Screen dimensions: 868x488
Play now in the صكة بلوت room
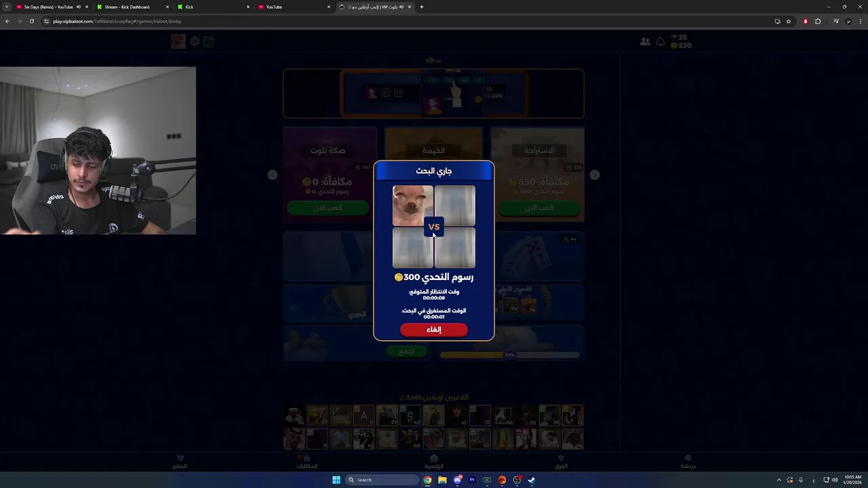click(x=328, y=208)
